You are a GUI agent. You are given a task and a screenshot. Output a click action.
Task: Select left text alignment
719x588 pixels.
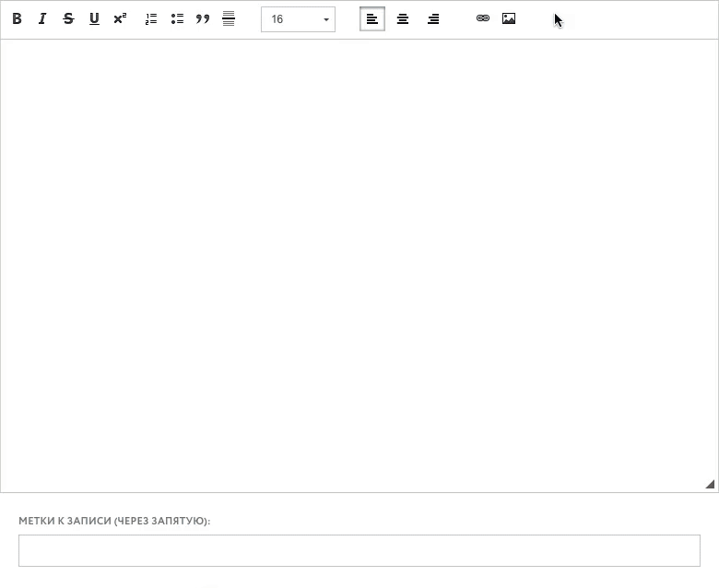tap(372, 18)
